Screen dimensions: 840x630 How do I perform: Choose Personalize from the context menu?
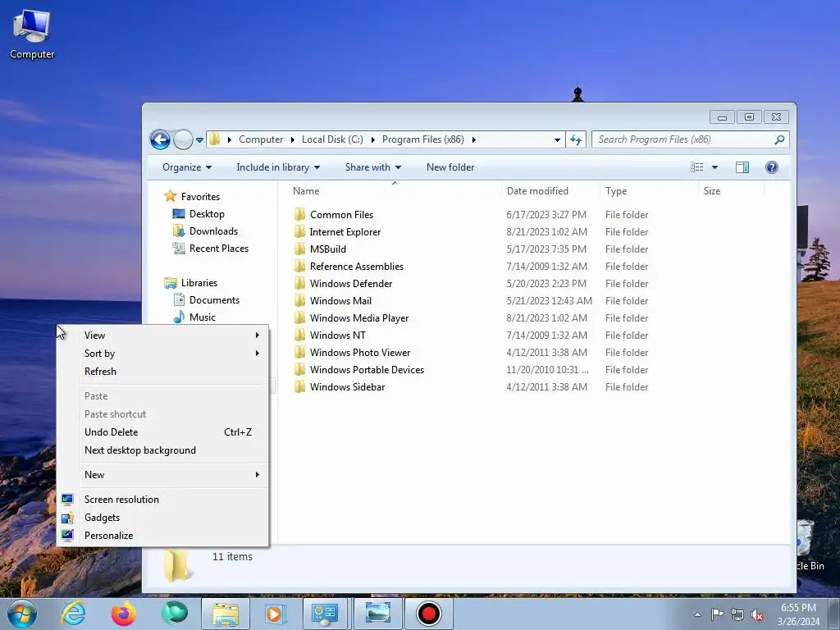point(162,535)
